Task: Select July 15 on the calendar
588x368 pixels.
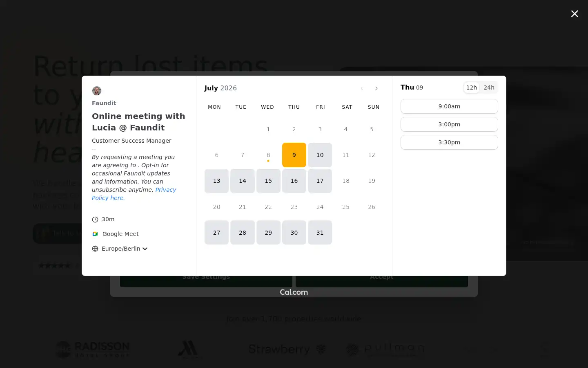Action: [x=268, y=181]
